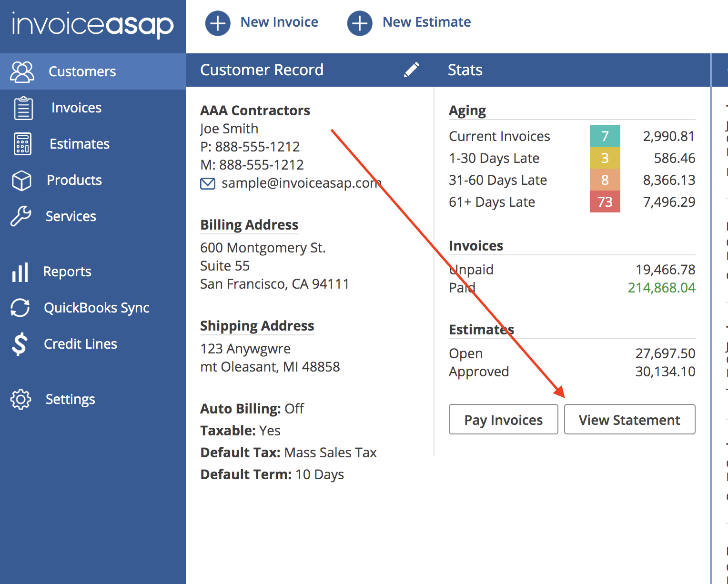Click the red 61+ Days Late count 73

point(605,201)
